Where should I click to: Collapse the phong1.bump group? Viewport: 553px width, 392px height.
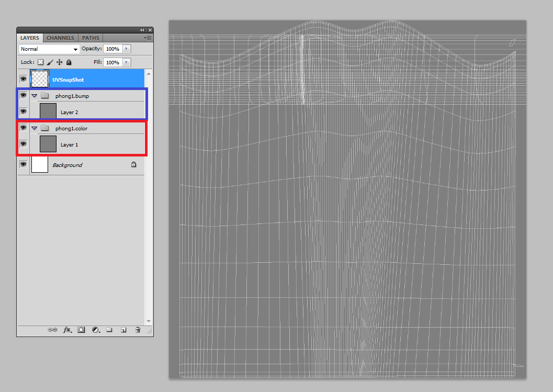coord(35,96)
